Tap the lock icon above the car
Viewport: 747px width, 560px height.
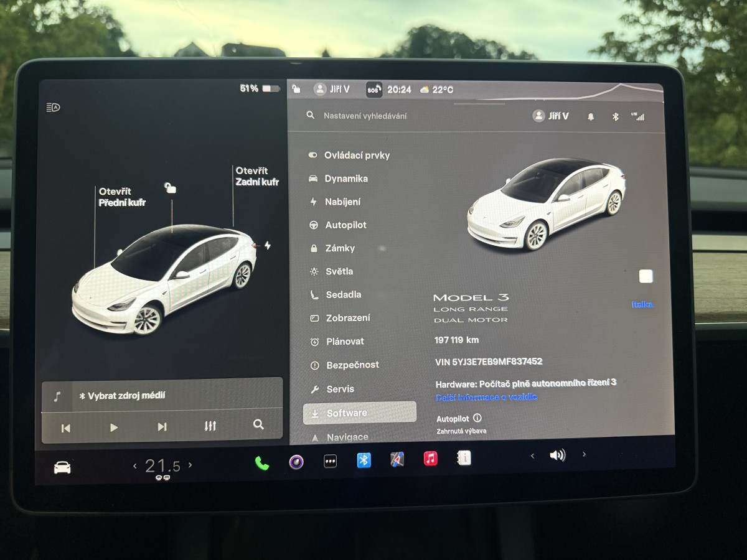170,187
